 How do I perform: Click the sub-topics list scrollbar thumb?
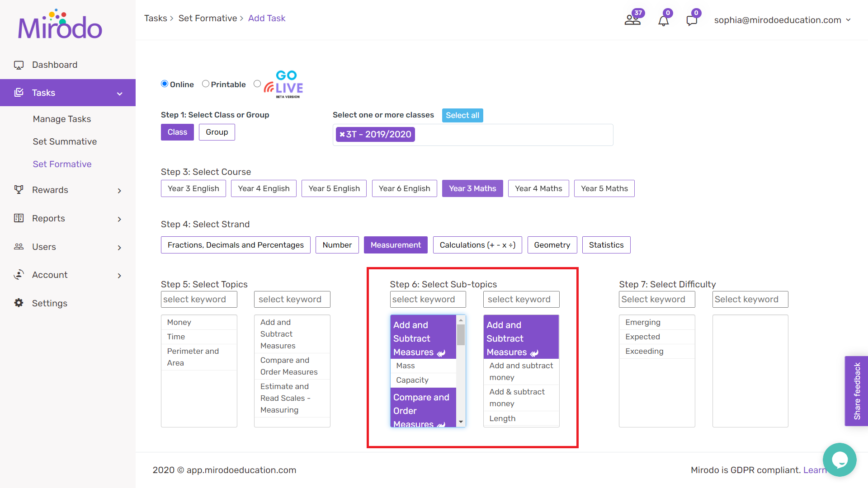(461, 335)
